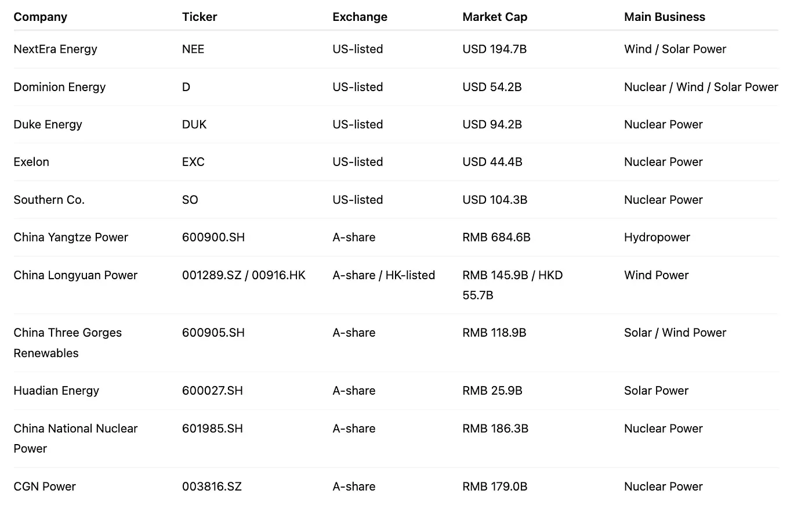Click the "RMB 145.9B / HKD 55.7B" market cap
The height and width of the screenshot is (512, 812).
513,285
